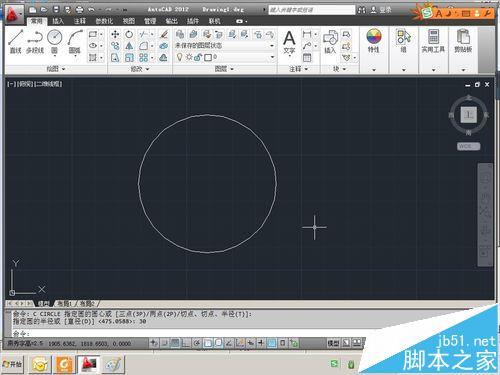Image resolution: width=500 pixels, height=375 pixels.
Task: Open the Properties (特性) color wheel panel
Action: point(374,41)
